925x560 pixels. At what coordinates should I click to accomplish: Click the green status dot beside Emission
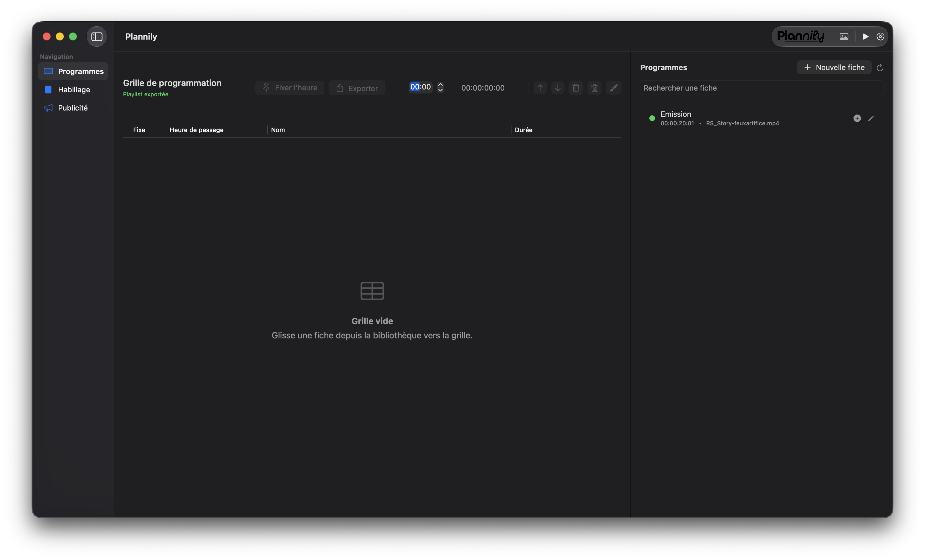[x=652, y=118]
